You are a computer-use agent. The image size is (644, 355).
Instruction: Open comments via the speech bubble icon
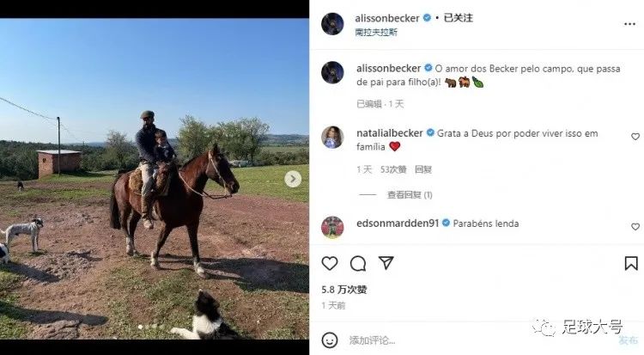point(358,263)
